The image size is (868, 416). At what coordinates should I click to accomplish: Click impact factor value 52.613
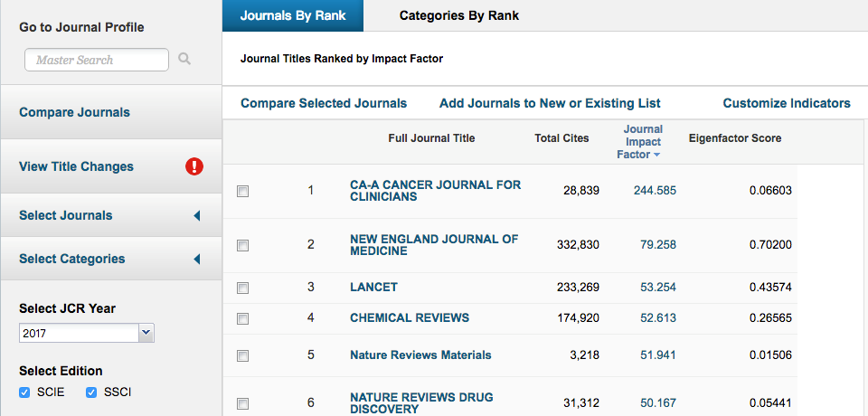(x=658, y=318)
